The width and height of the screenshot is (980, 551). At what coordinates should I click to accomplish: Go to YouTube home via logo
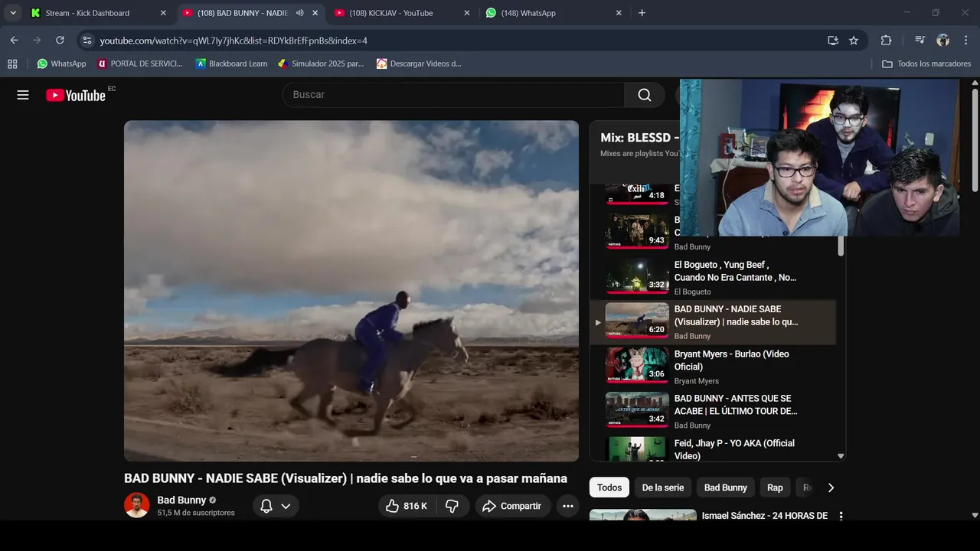pyautogui.click(x=75, y=95)
